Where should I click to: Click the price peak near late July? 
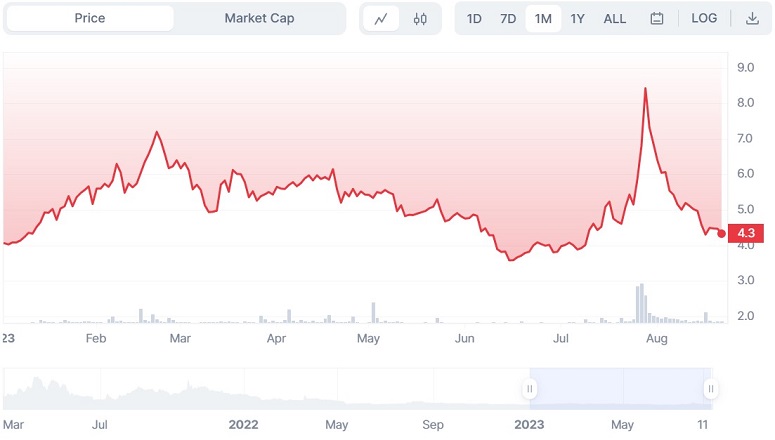point(645,89)
